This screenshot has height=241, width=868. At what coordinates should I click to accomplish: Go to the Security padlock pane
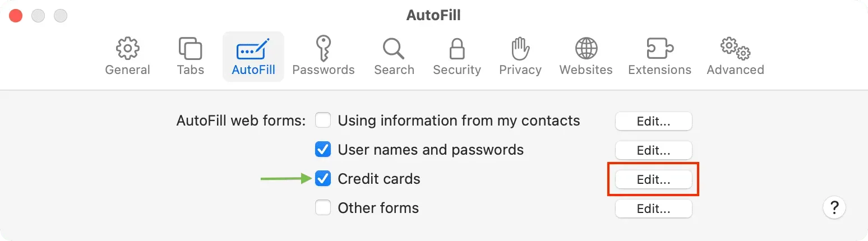[x=457, y=49]
